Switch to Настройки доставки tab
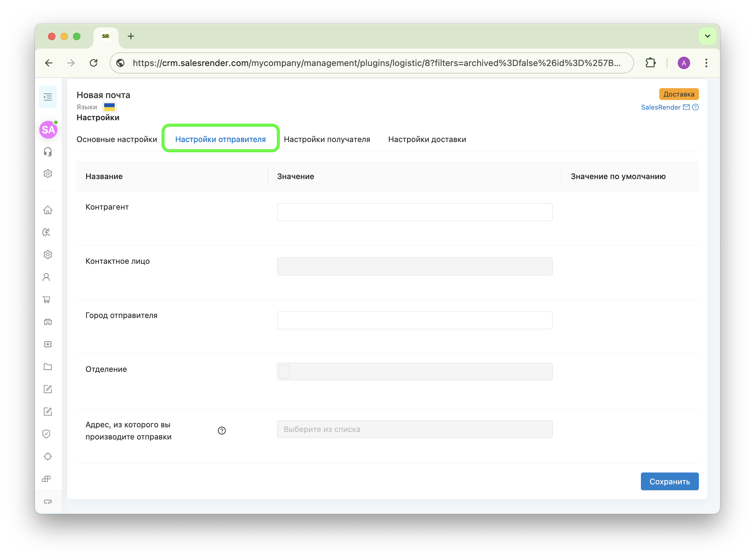The height and width of the screenshot is (560, 755). 427,139
